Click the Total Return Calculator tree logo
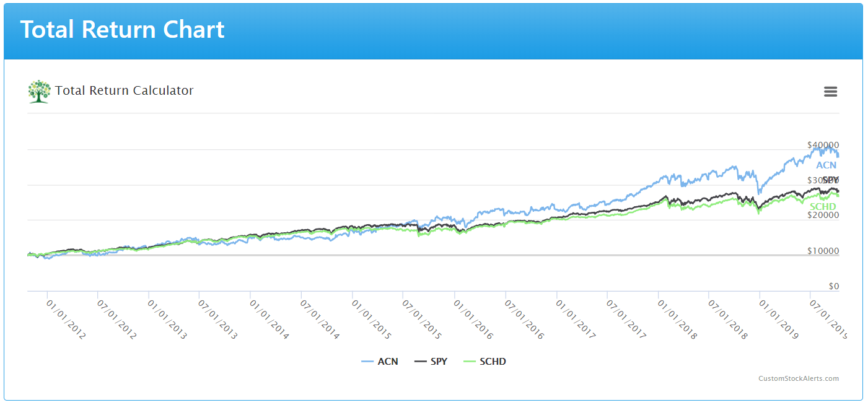The image size is (868, 405). (39, 91)
